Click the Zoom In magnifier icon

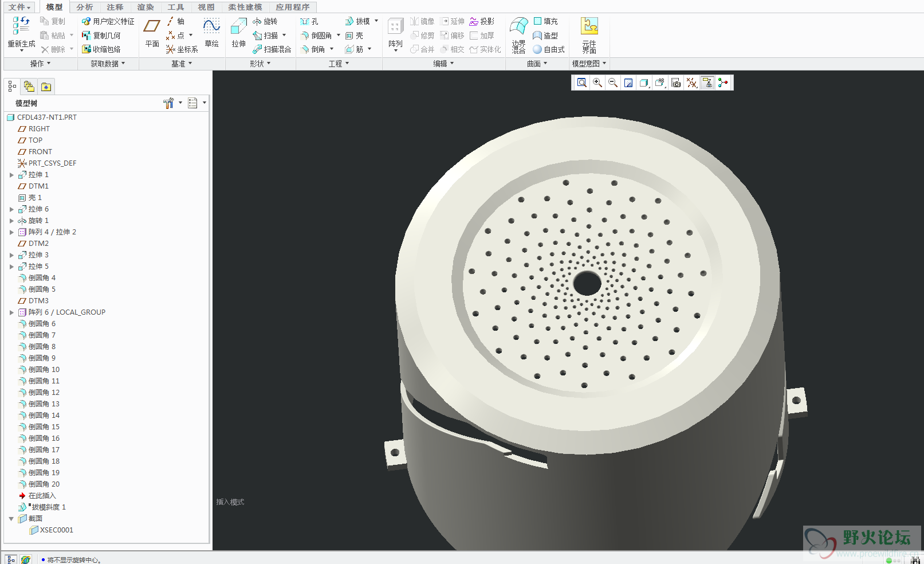(x=597, y=83)
